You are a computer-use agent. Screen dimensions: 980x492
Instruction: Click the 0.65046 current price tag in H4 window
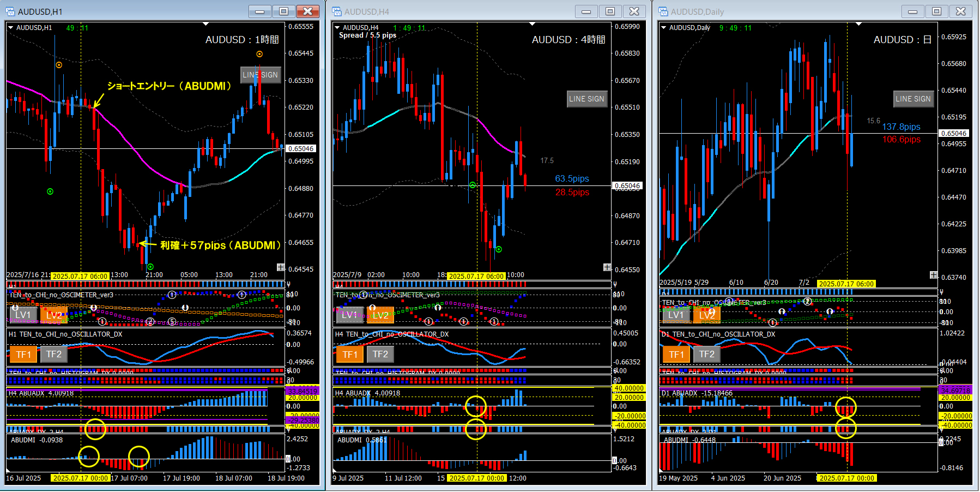click(x=627, y=185)
